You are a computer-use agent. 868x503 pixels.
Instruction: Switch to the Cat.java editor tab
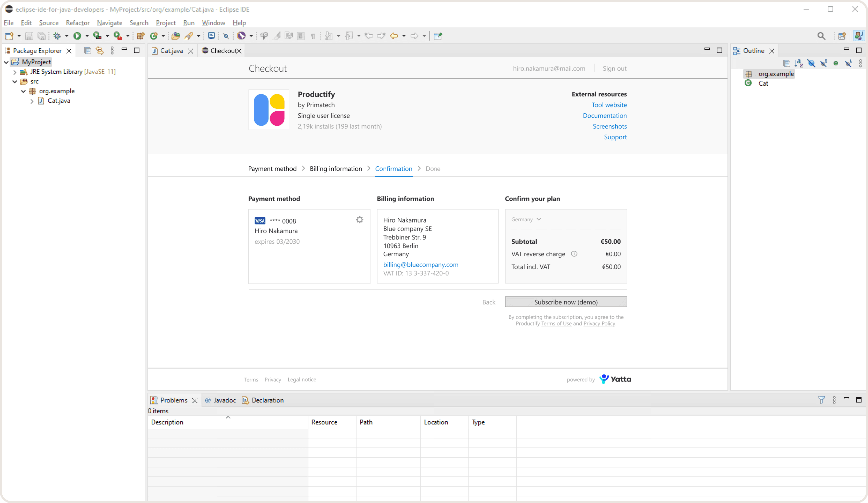171,51
